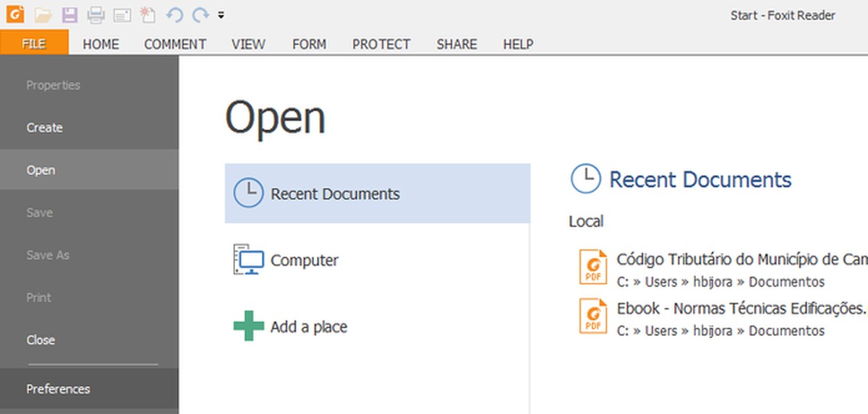
Task: Click the path under Ebook Normas Técnicas document
Action: coord(720,331)
